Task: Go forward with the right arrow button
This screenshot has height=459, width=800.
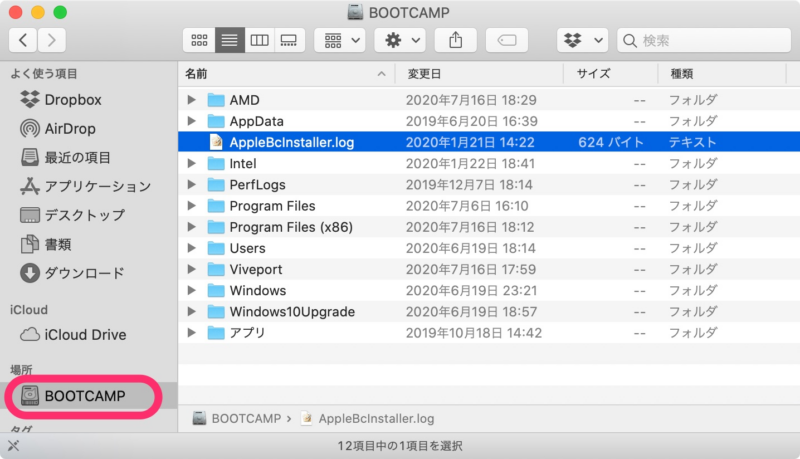Action: (x=52, y=40)
